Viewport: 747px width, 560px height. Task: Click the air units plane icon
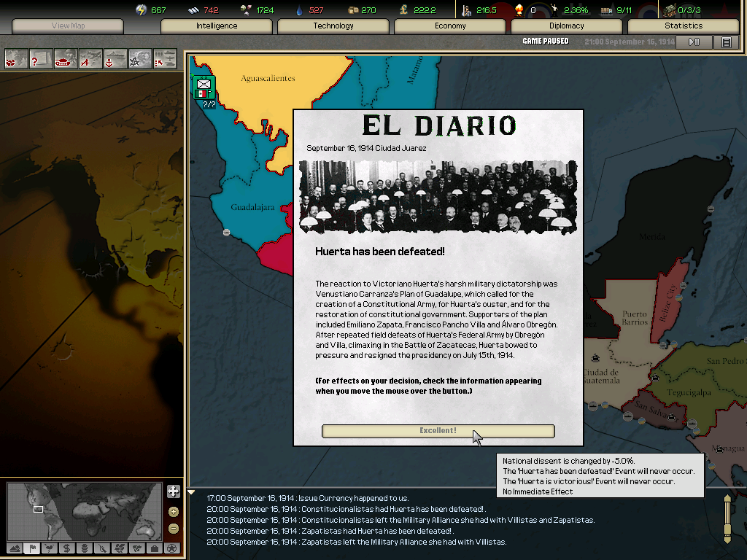90,59
